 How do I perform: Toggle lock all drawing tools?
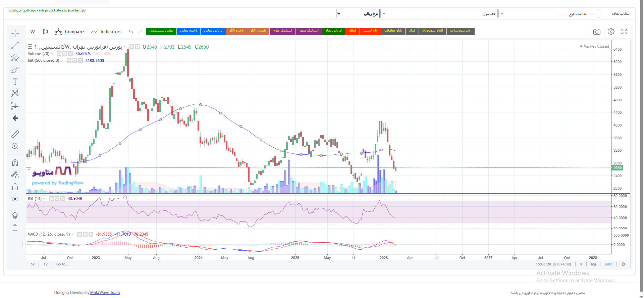click(x=15, y=187)
